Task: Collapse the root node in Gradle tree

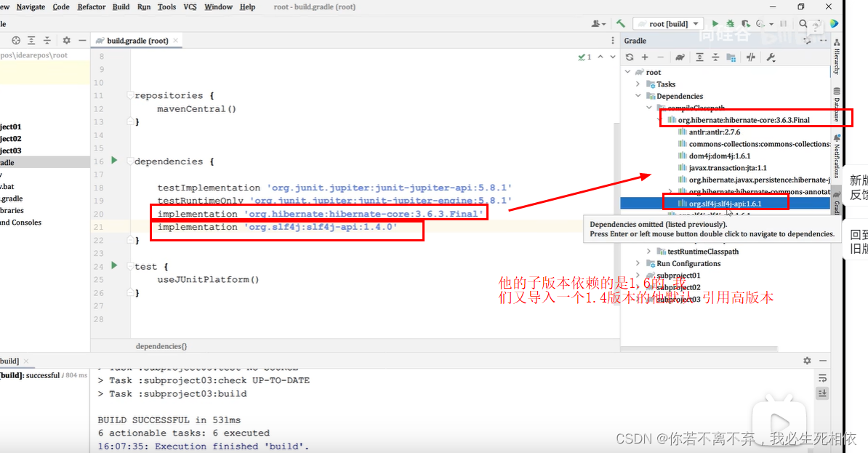Action: tap(627, 72)
